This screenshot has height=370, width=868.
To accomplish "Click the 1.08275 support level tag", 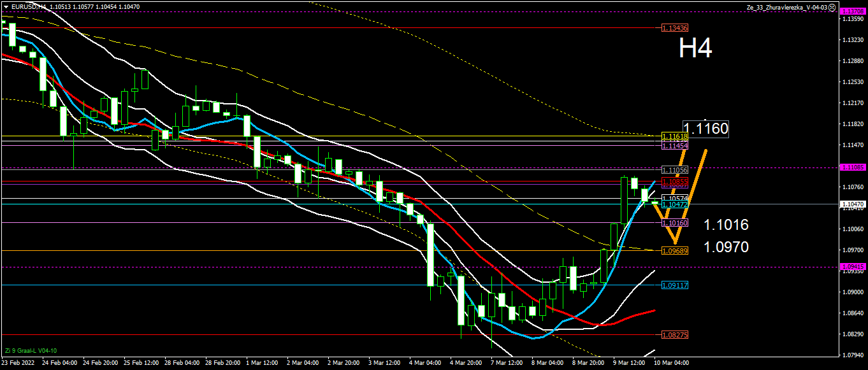I will coord(674,334).
